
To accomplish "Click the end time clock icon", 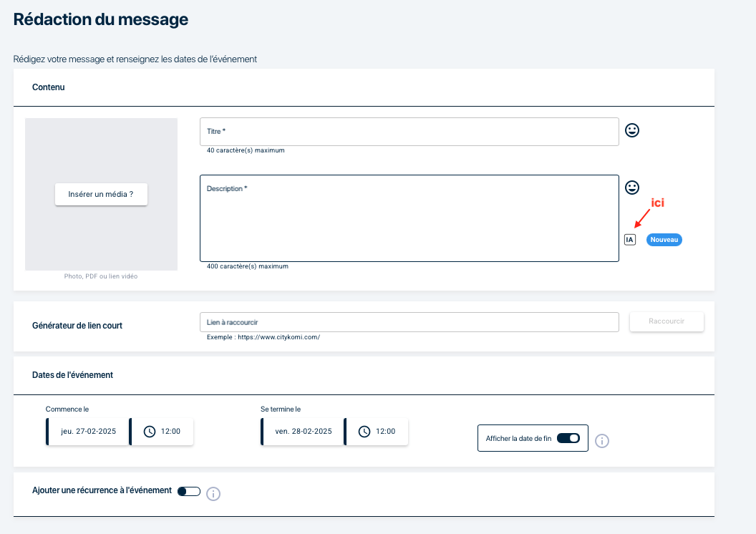I will [x=364, y=432].
